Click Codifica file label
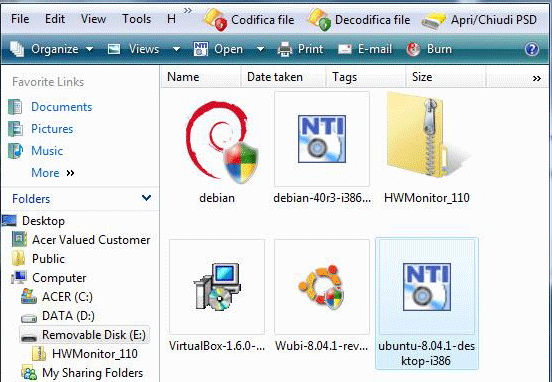The image size is (552, 382). (x=263, y=20)
